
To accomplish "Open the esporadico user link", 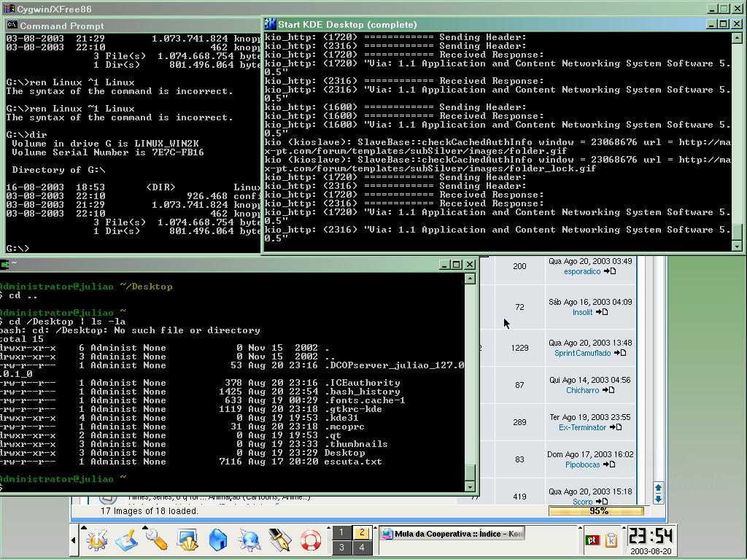I will point(582,271).
